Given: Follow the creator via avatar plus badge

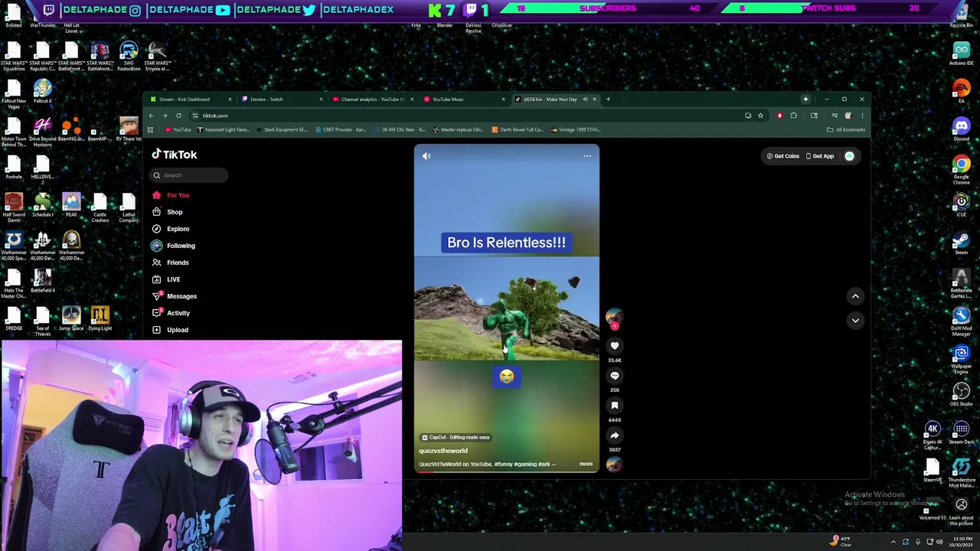Looking at the screenshot, I should (614, 327).
